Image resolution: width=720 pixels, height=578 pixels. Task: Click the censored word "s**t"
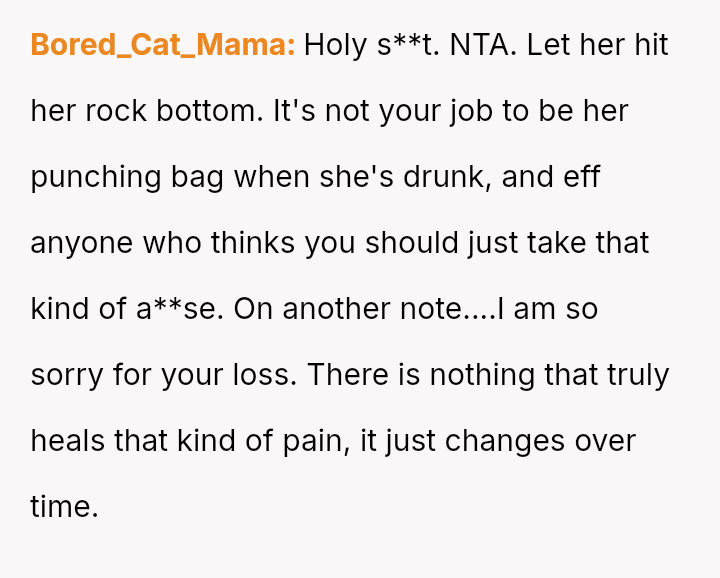click(404, 45)
